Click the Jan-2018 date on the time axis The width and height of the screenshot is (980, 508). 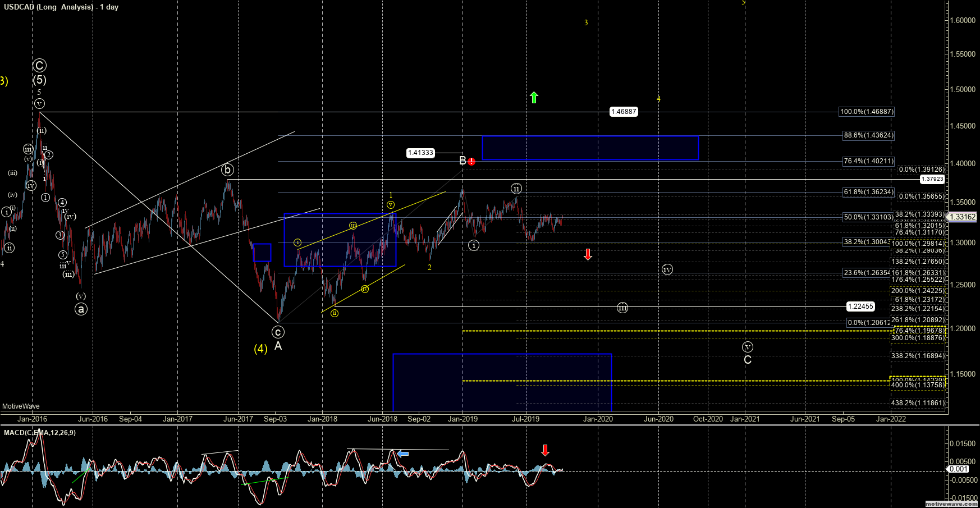pyautogui.click(x=322, y=419)
